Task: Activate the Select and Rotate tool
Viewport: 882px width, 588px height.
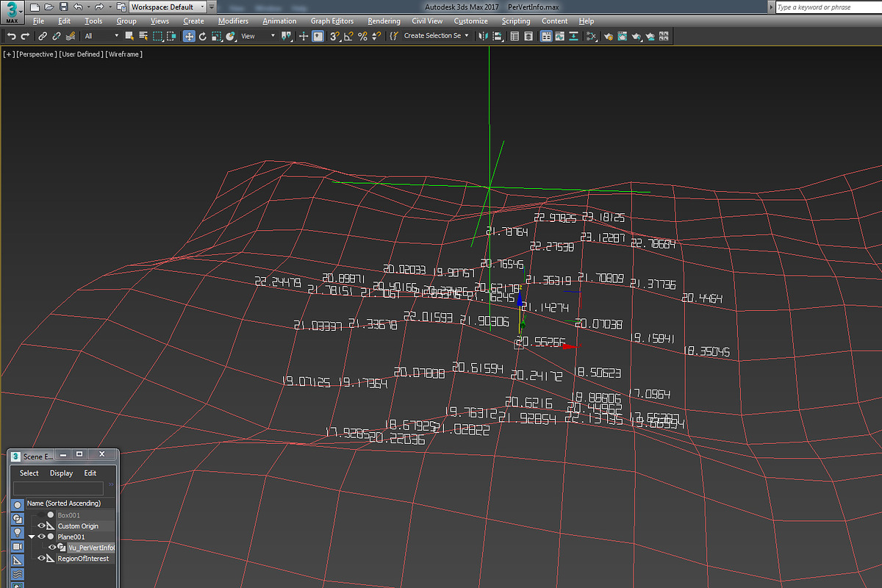Action: tap(203, 36)
